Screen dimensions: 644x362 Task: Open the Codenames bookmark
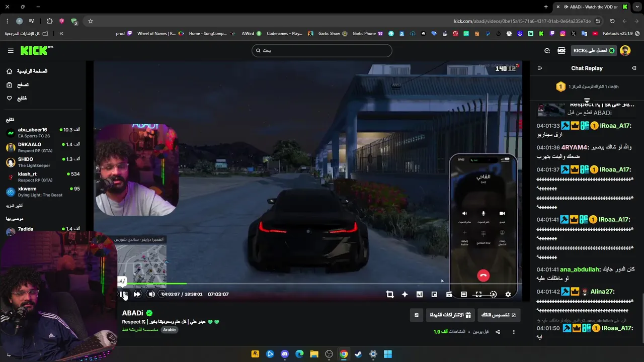288,34
